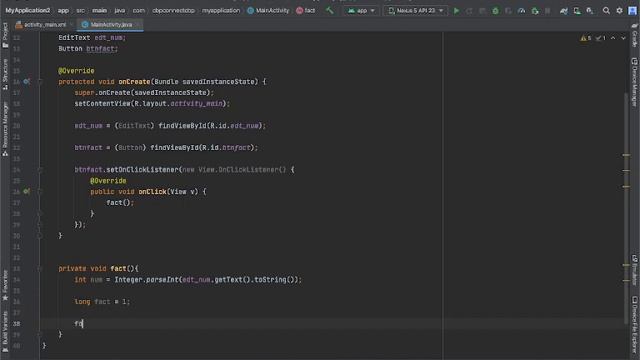Click the blue account avatar icon
This screenshot has width=640, height=360.
click(x=632, y=11)
